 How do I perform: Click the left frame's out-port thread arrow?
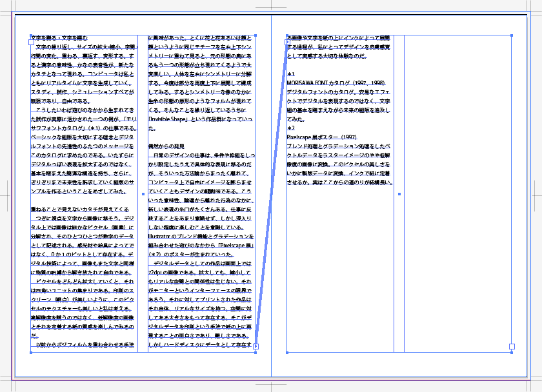(256, 346)
